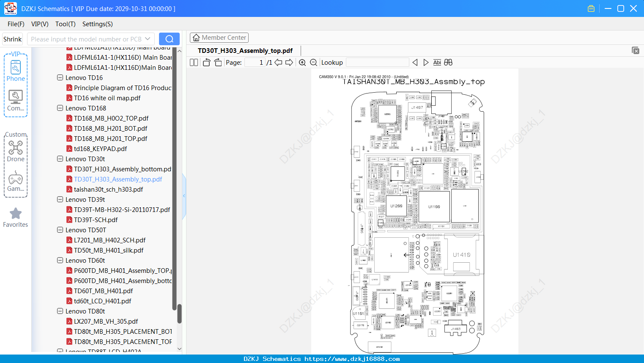The height and width of the screenshot is (363, 644).
Task: Collapse the side panel with the splitter handle
Action: [184, 196]
